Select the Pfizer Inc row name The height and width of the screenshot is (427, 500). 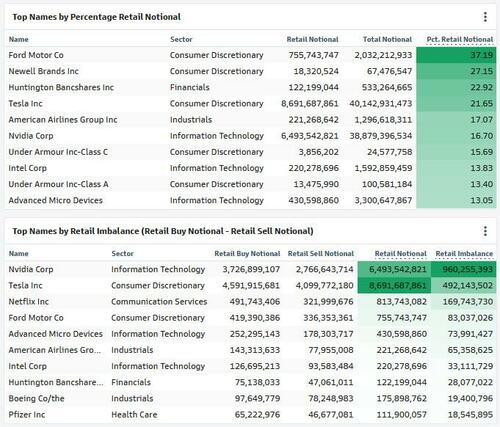coord(27,415)
